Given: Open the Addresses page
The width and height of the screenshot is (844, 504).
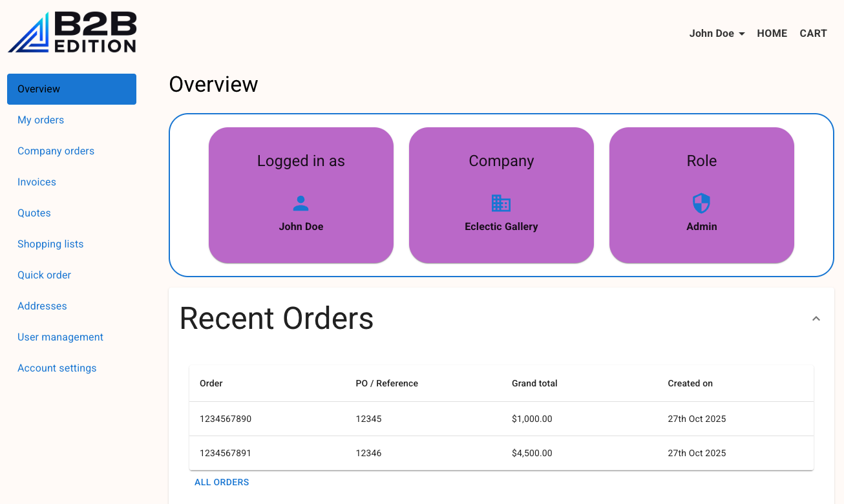Looking at the screenshot, I should (x=42, y=306).
